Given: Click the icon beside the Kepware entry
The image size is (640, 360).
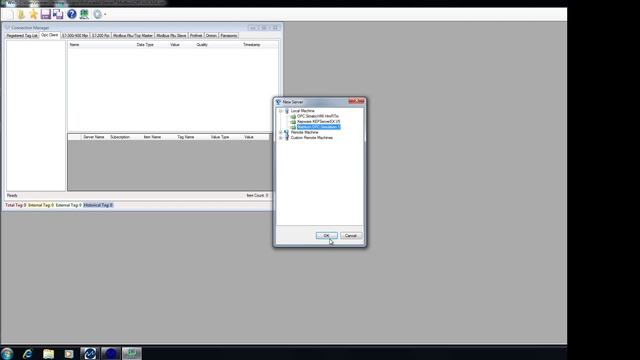Looking at the screenshot, I should pyautogui.click(x=293, y=122).
